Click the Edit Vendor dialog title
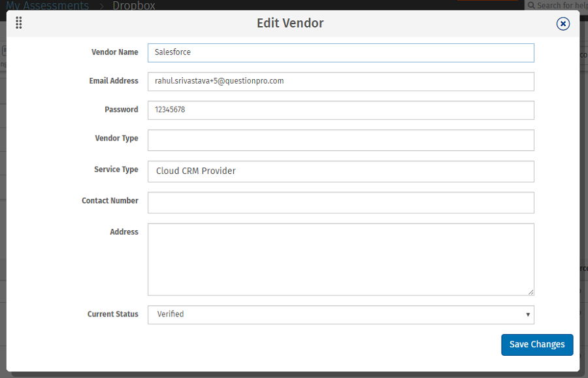Screen dimensions: 588x378 coord(290,24)
